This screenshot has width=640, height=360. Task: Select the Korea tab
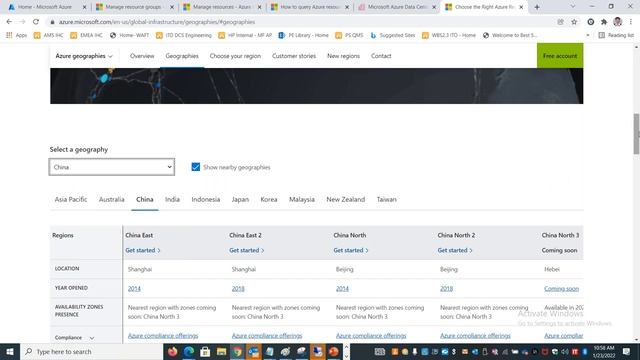pos(269,199)
